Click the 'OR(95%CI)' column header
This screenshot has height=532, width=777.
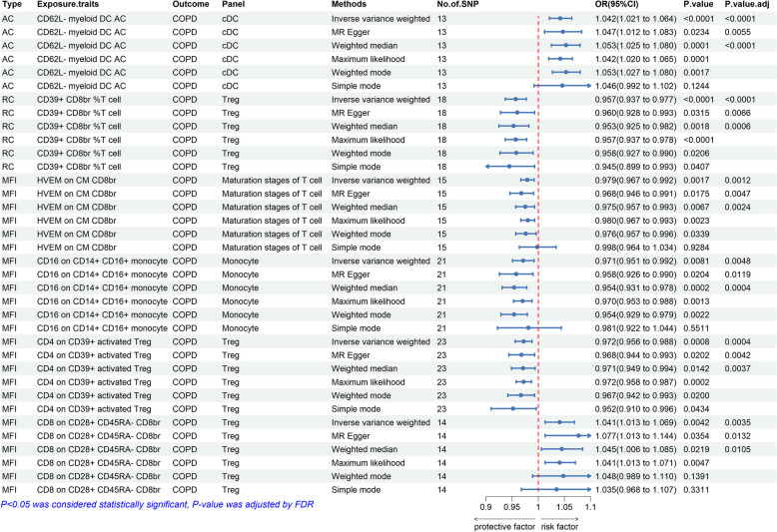tap(616, 4)
